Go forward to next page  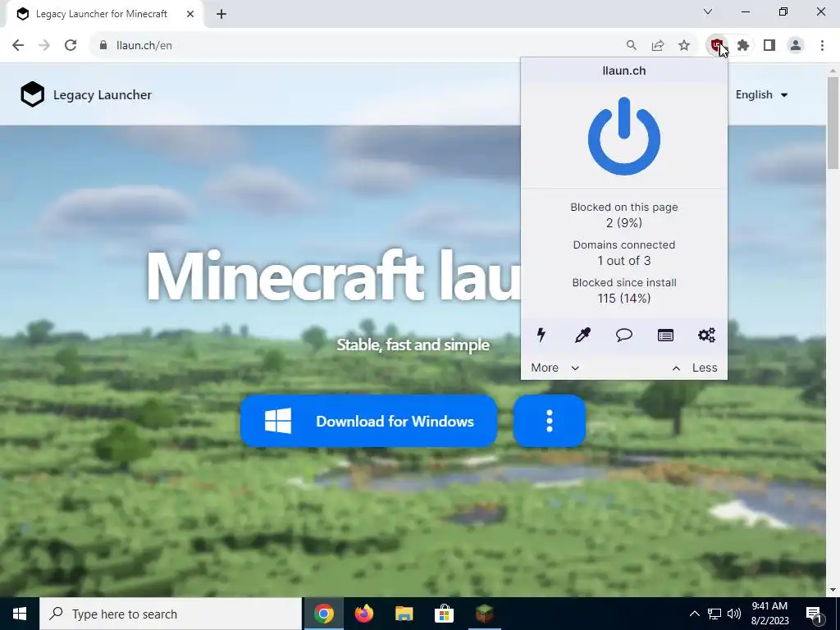(44, 46)
